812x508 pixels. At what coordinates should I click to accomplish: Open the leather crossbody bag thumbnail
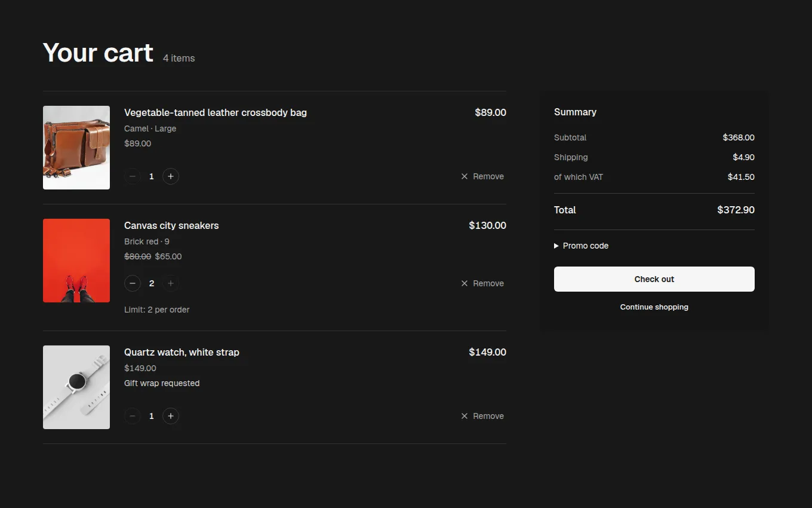[76, 148]
